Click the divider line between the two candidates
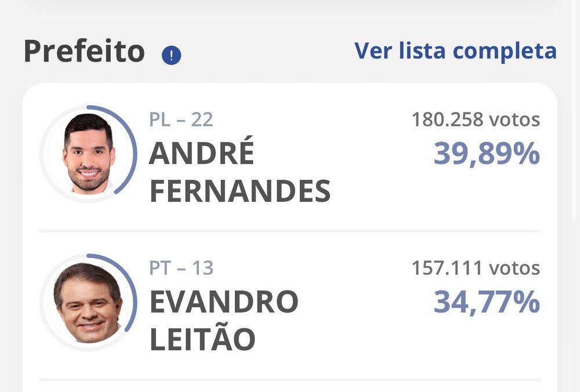The height and width of the screenshot is (392, 580). (290, 231)
